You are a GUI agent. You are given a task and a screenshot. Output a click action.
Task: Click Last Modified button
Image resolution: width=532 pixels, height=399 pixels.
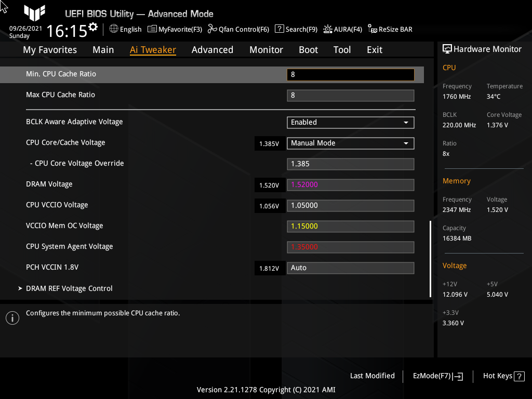coord(372,376)
